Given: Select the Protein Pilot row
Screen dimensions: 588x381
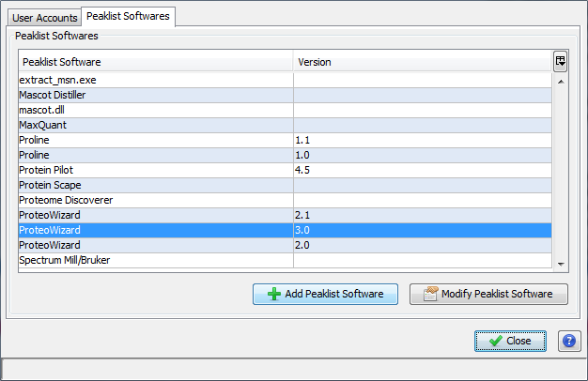Looking at the screenshot, I should (x=285, y=170).
